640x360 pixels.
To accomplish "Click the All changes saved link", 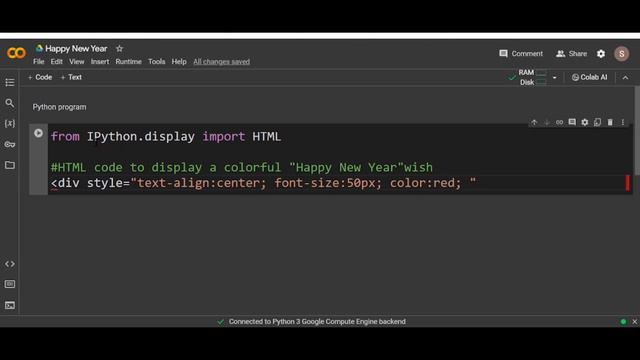I will [221, 62].
